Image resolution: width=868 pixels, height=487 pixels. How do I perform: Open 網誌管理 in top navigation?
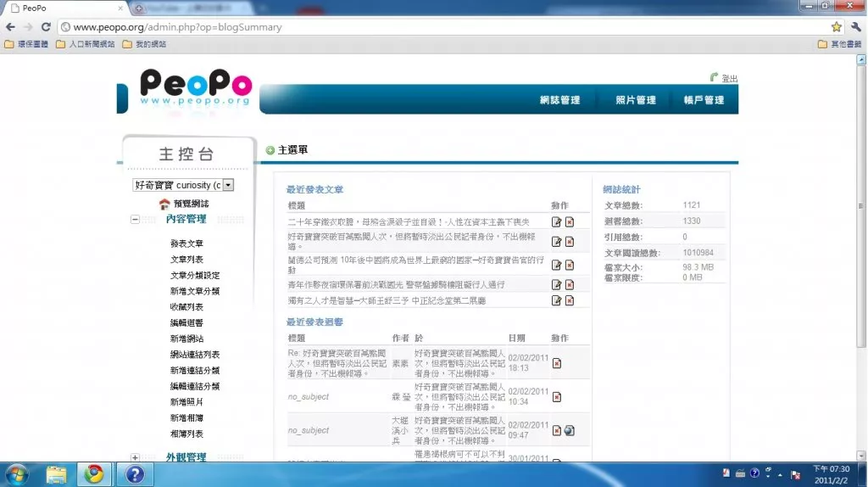pyautogui.click(x=559, y=100)
